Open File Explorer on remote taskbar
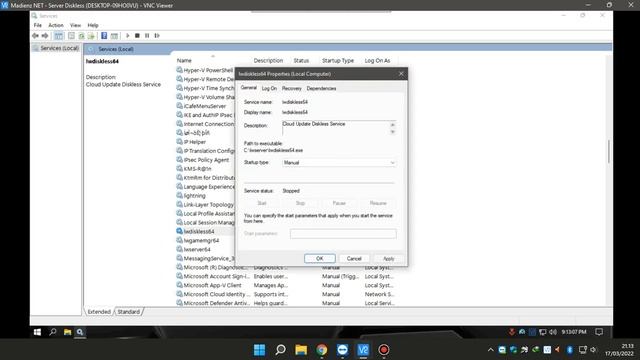The image size is (640, 360). (67, 332)
